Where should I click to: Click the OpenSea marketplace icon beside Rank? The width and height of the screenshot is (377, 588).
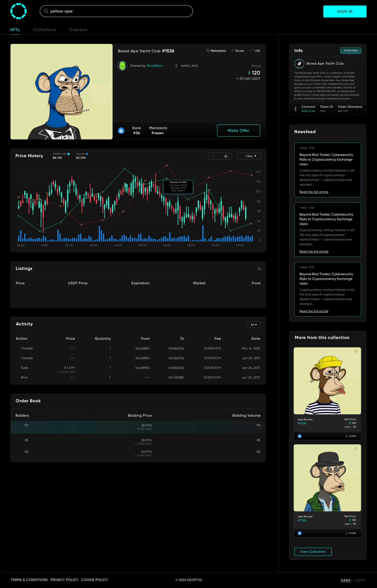coord(121,131)
